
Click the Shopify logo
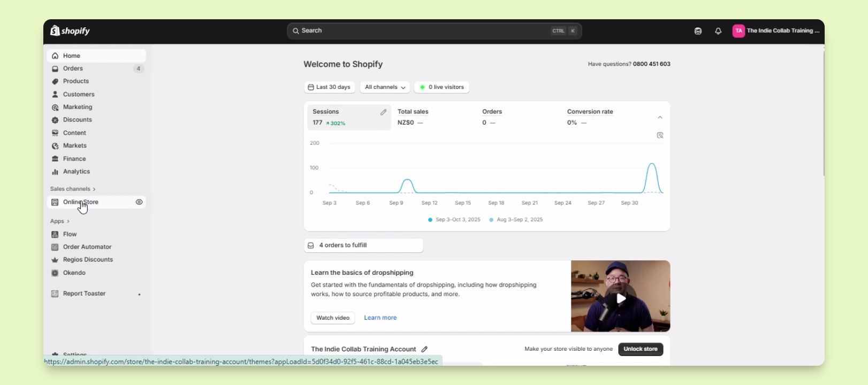pyautogui.click(x=70, y=31)
